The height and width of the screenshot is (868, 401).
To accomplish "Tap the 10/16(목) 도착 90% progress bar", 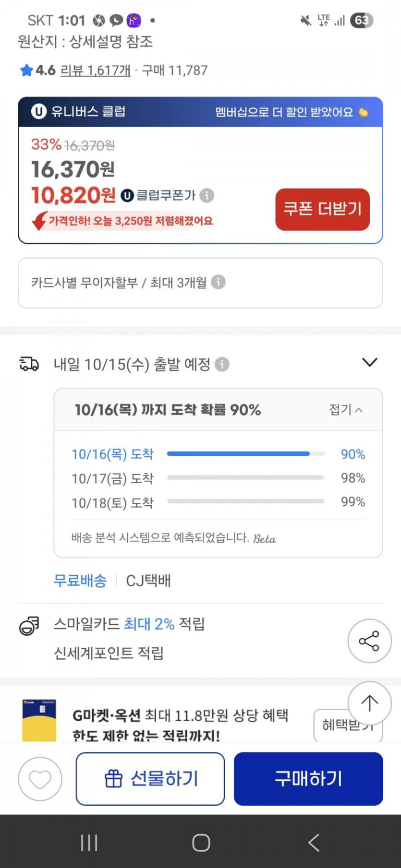I will [246, 453].
